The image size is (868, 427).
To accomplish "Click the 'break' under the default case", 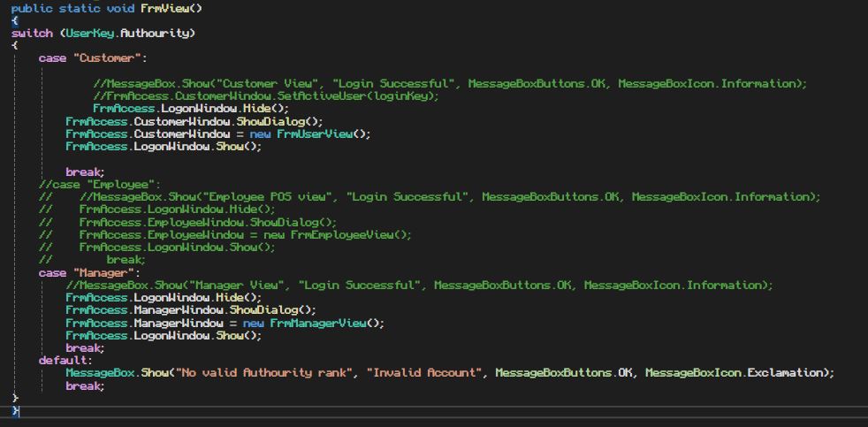I will click(x=83, y=385).
